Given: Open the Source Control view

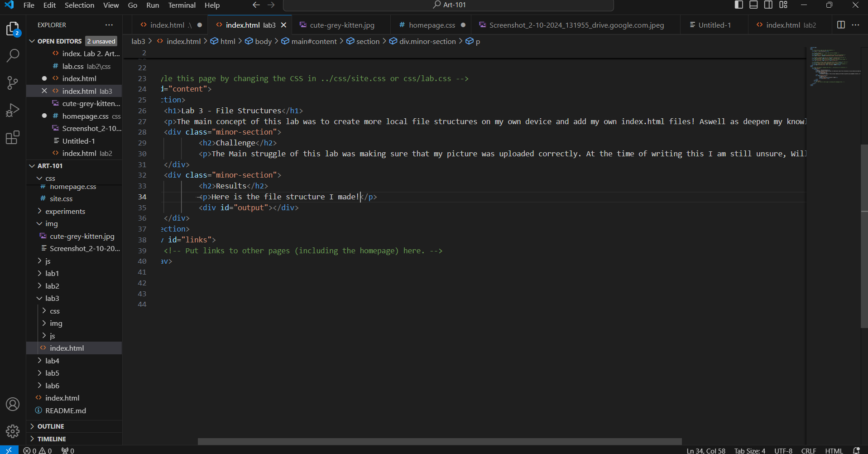Looking at the screenshot, I should (x=13, y=83).
